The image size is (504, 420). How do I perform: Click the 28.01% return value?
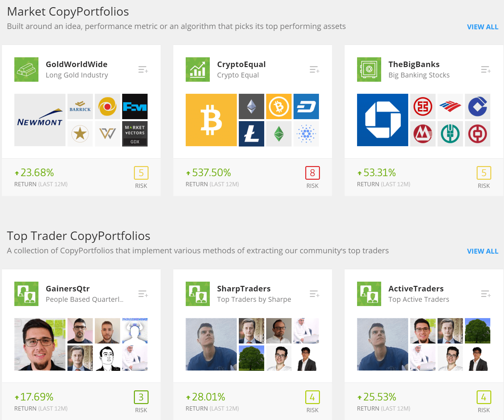click(209, 397)
